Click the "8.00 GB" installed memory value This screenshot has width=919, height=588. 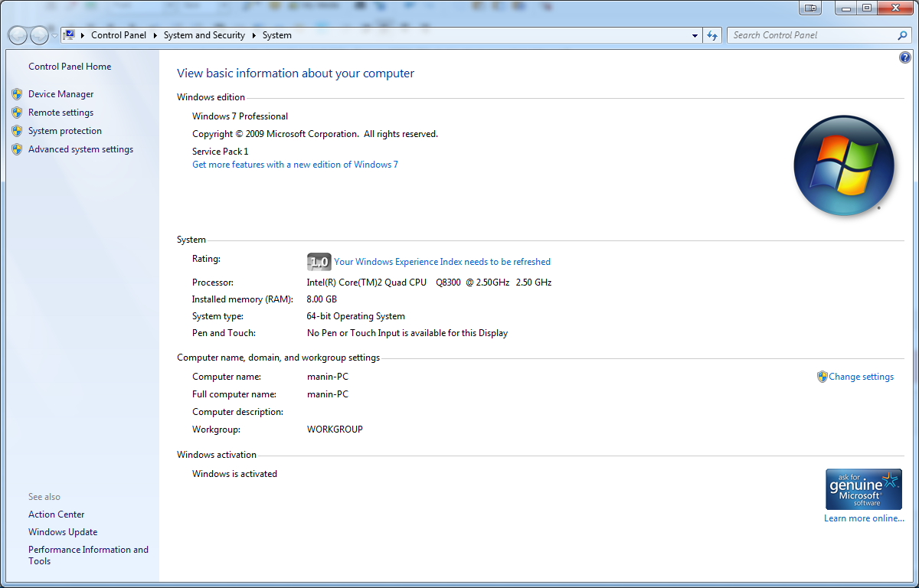[x=322, y=299]
